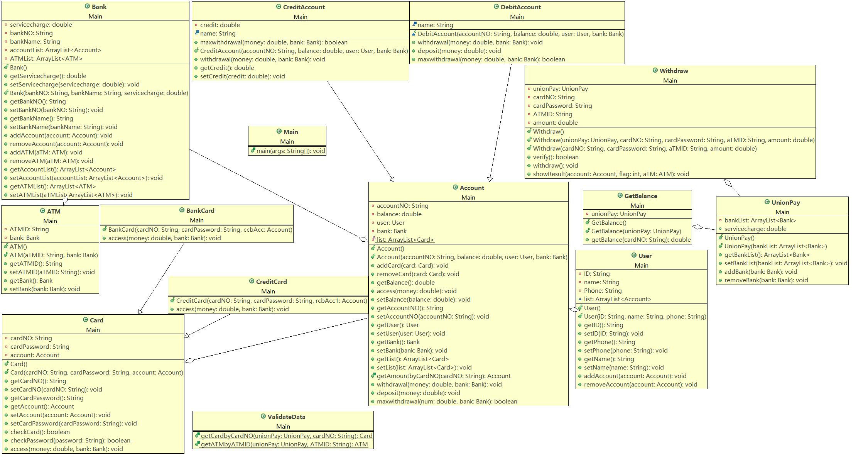Click the UnionPay class icon
Screen dimensions: 868x473
click(x=767, y=202)
